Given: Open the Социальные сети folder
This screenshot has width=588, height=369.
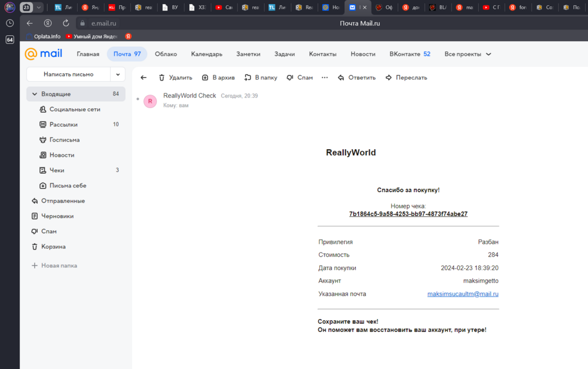Looking at the screenshot, I should click(75, 109).
